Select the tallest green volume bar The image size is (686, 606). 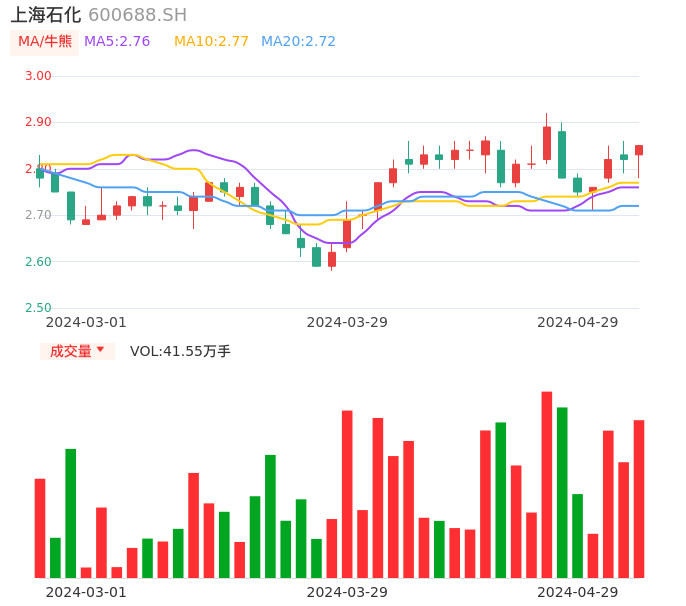[x=562, y=493]
